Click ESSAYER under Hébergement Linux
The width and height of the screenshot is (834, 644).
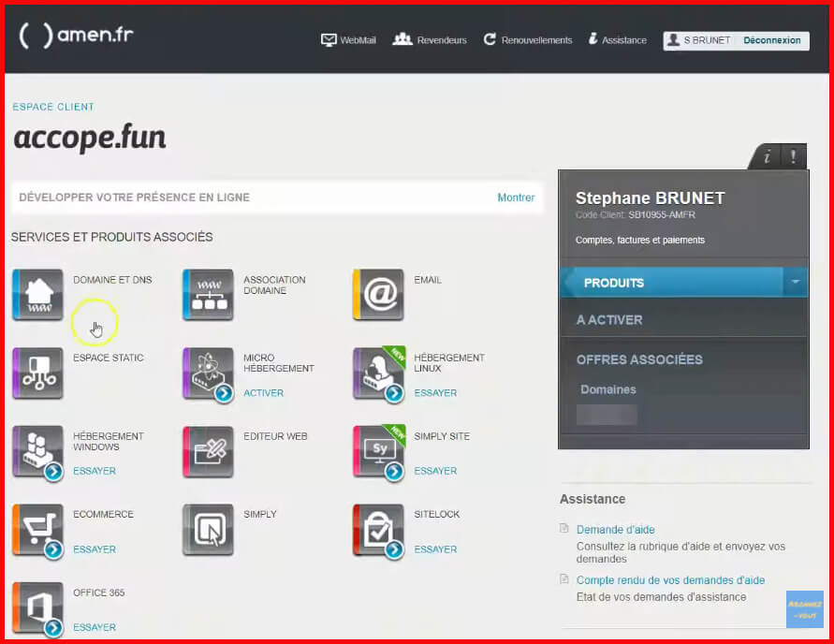435,393
